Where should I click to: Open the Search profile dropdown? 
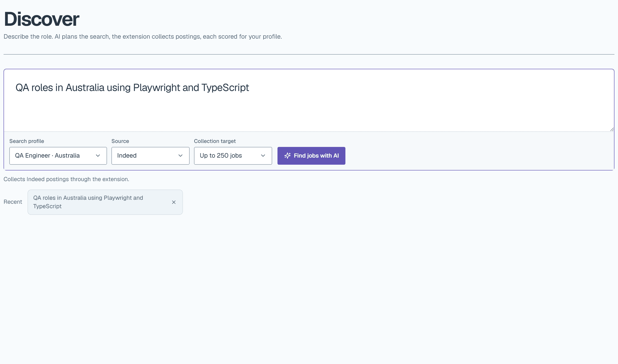[x=58, y=156]
